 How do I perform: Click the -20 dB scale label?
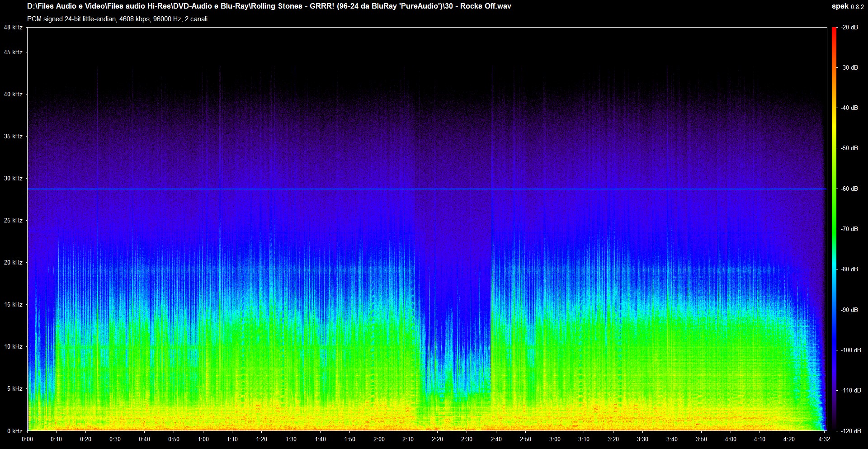(x=849, y=28)
